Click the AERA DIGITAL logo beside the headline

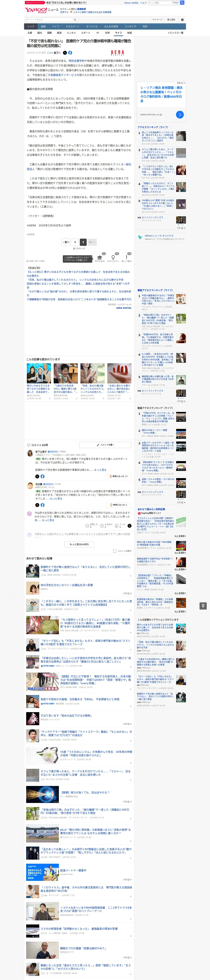tap(117, 53)
